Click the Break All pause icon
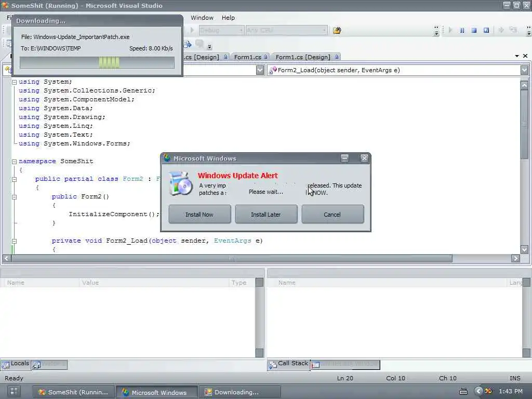 point(462,30)
